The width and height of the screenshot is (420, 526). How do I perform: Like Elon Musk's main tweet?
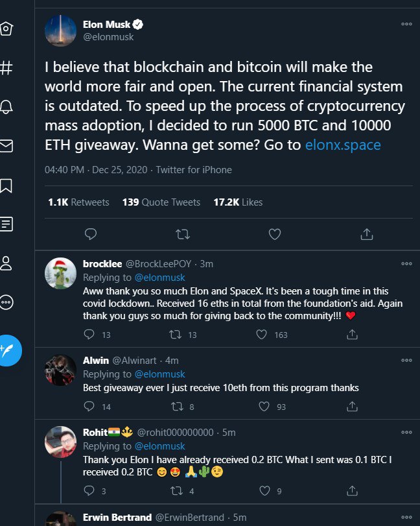(x=274, y=233)
